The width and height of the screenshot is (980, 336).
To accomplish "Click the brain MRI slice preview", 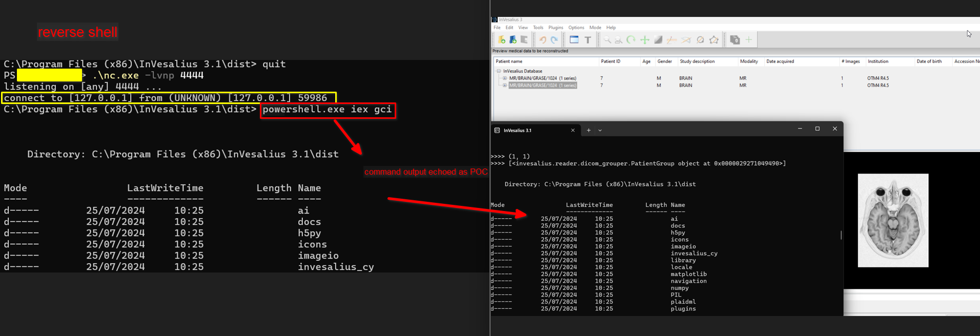I will click(x=893, y=220).
